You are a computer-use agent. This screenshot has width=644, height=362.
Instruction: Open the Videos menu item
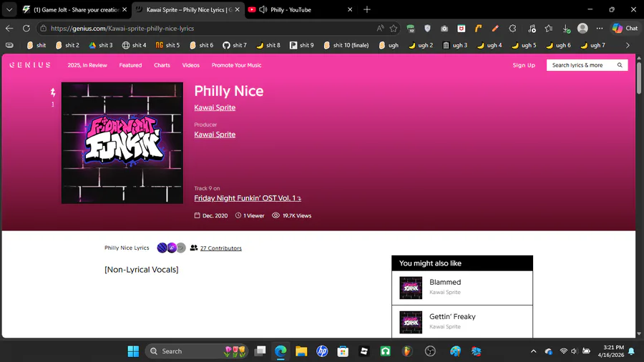[x=190, y=65]
